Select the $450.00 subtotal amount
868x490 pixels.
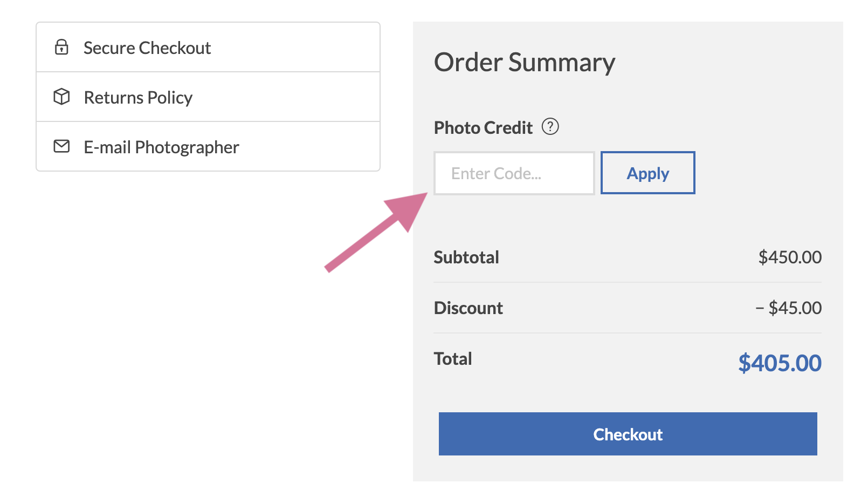point(790,257)
